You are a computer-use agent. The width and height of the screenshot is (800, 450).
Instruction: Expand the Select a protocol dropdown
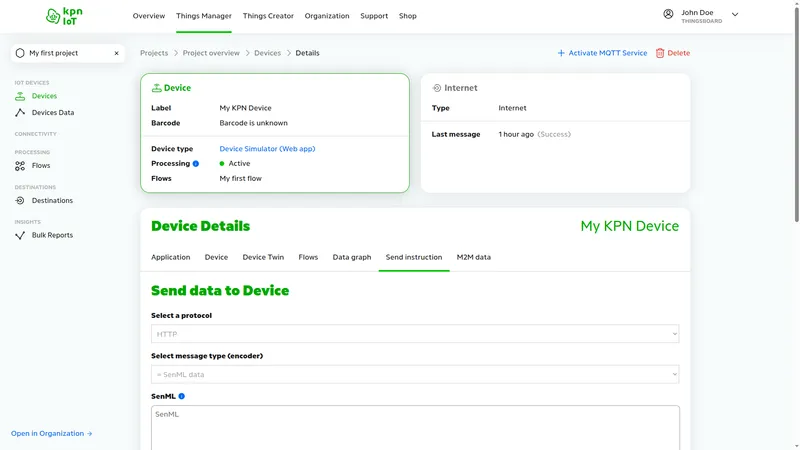point(415,334)
